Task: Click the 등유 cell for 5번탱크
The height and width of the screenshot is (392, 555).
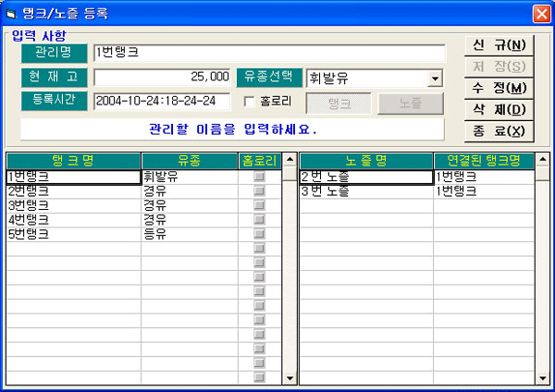Action: [190, 235]
